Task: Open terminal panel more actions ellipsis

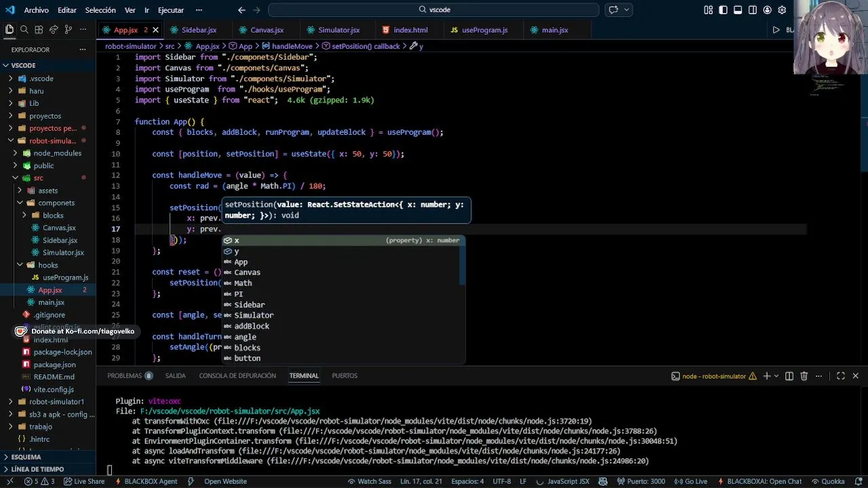Action: (818, 376)
